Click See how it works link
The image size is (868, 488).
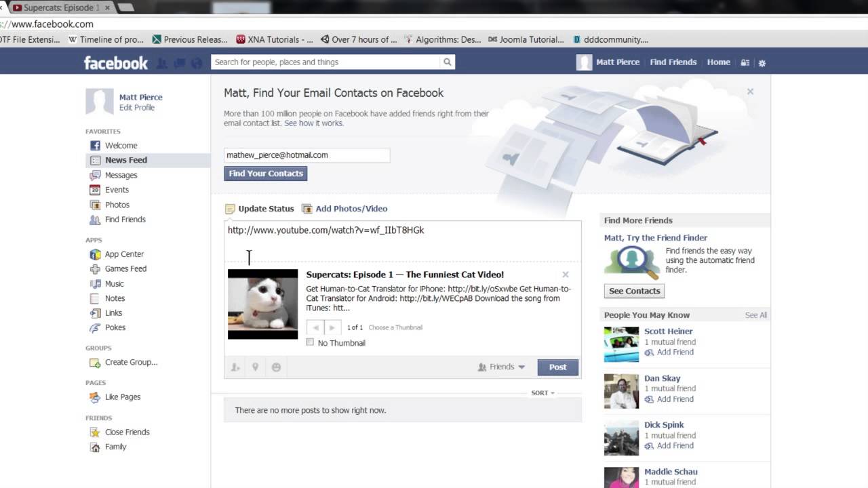coord(314,123)
